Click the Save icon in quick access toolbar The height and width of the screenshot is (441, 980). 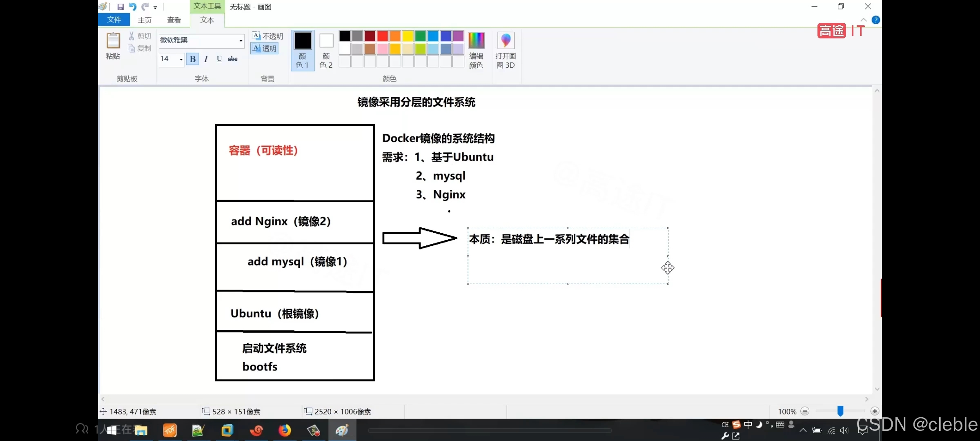pos(120,7)
